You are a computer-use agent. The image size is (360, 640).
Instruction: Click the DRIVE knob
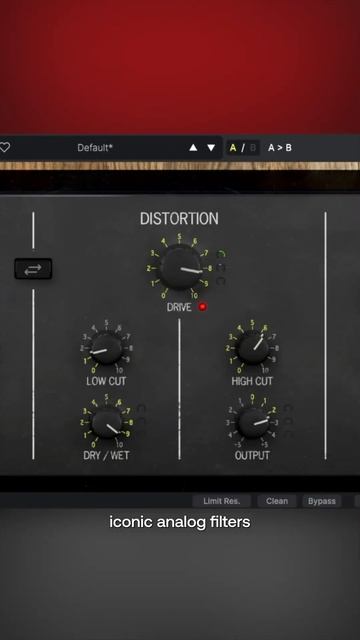point(180,268)
